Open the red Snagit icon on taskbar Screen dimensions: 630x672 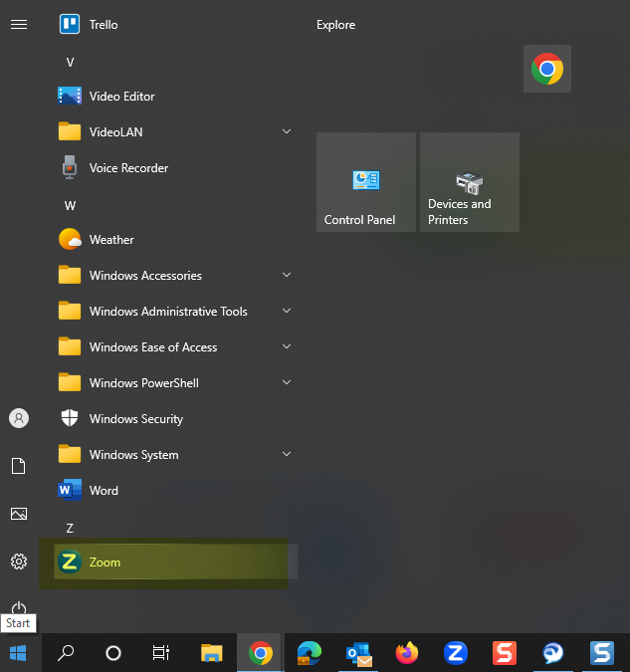pos(504,653)
